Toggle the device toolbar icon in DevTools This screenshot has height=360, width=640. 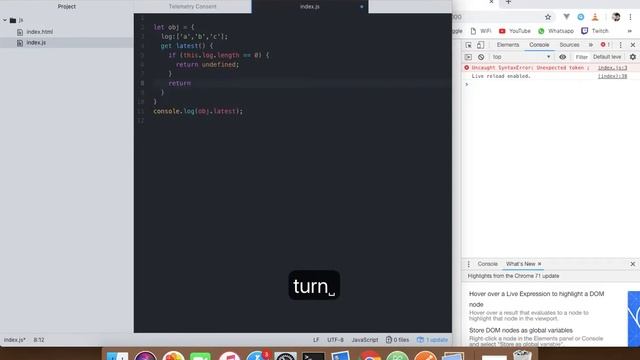click(x=480, y=45)
